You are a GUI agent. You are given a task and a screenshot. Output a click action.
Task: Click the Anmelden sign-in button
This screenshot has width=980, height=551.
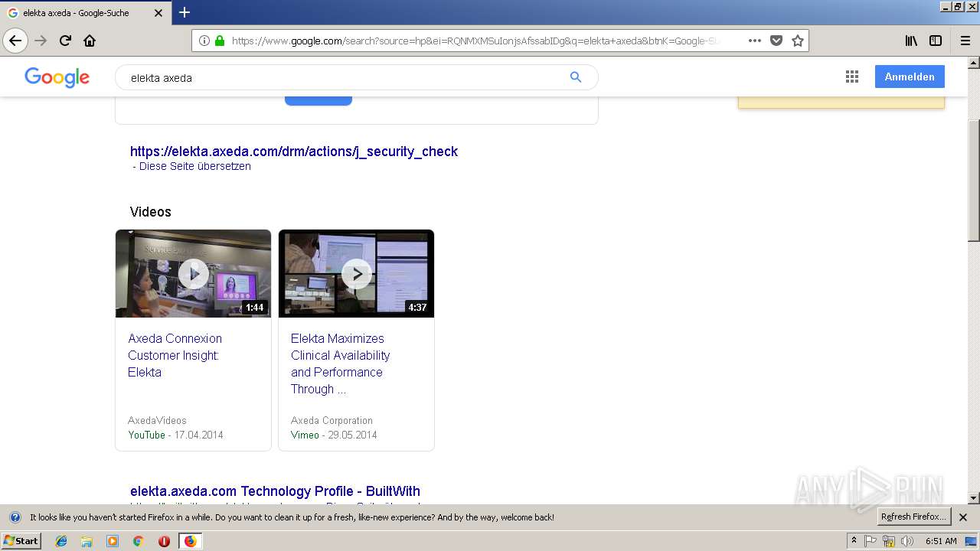pyautogui.click(x=910, y=77)
